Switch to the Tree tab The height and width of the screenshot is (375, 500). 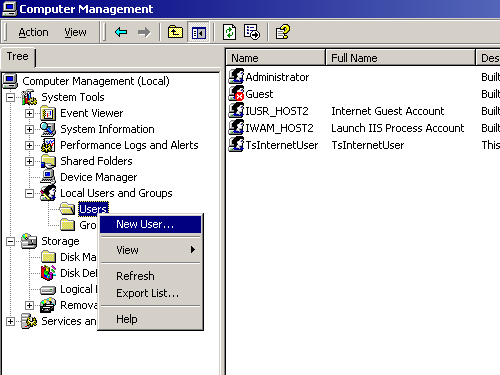(18, 57)
